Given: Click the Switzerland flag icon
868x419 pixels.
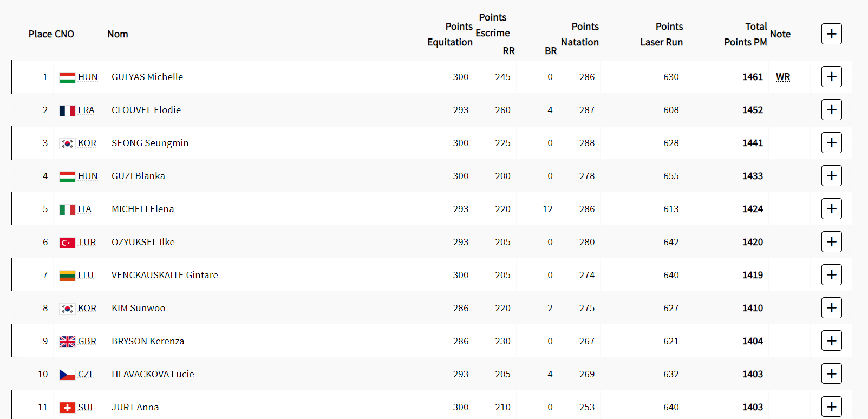Looking at the screenshot, I should pos(67,408).
